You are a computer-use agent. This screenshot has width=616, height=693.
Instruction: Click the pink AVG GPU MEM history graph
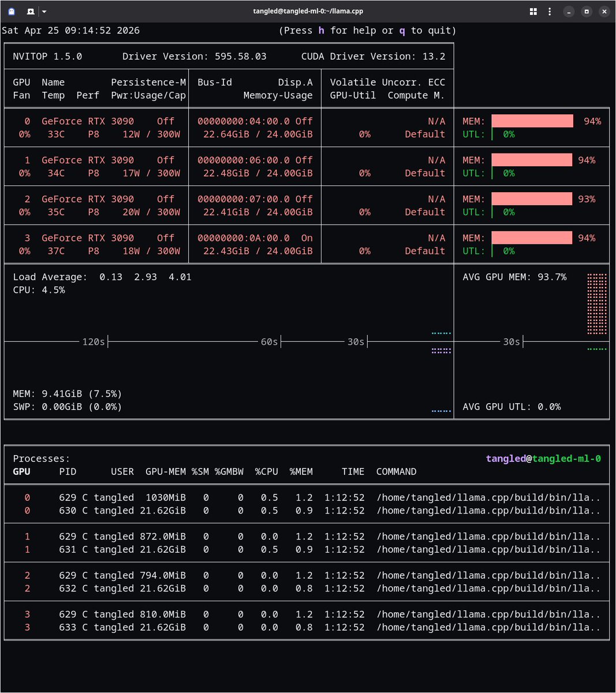pos(597,304)
